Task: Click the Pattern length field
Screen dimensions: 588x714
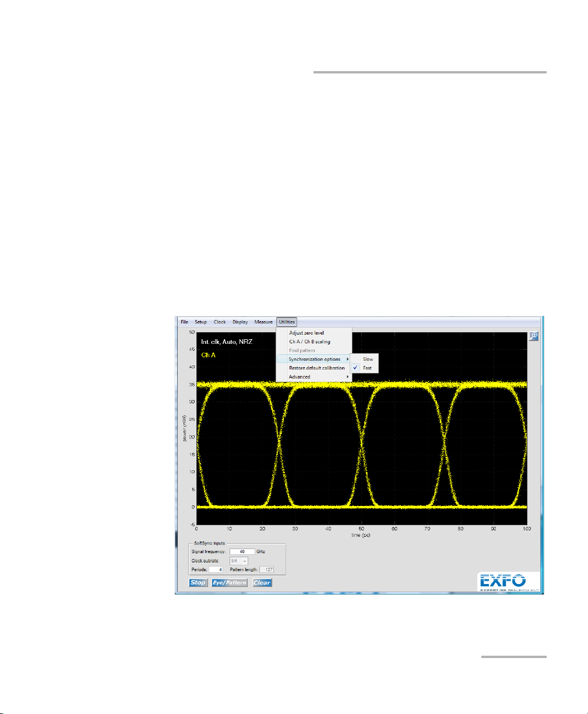Action: coord(267,569)
